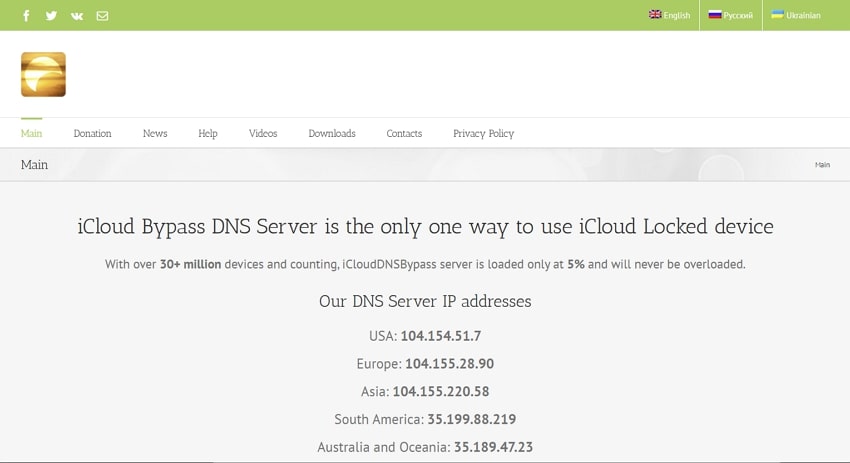850x463 pixels.
Task: Open the News menu item
Action: [155, 133]
